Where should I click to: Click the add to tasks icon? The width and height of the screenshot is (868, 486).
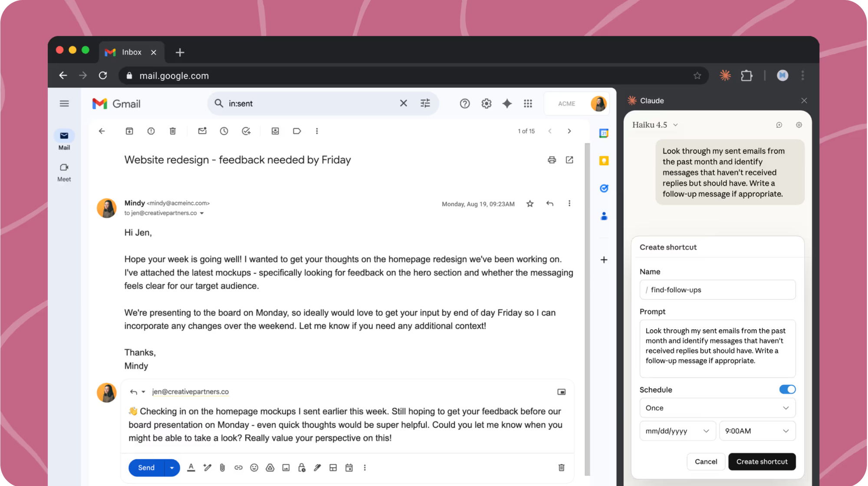click(x=246, y=131)
